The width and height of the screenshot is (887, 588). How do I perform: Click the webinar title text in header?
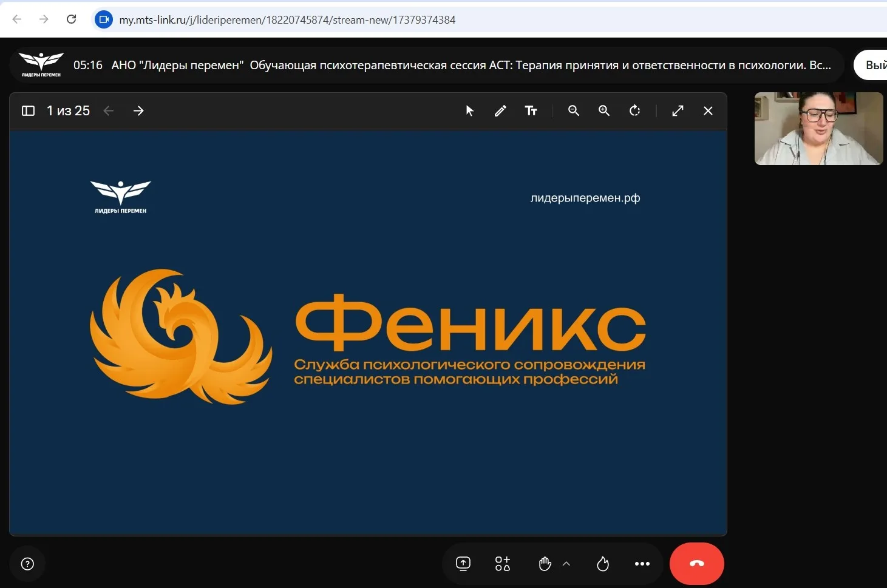[471, 65]
